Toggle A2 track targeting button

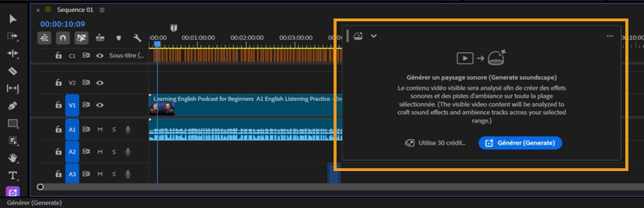click(72, 152)
